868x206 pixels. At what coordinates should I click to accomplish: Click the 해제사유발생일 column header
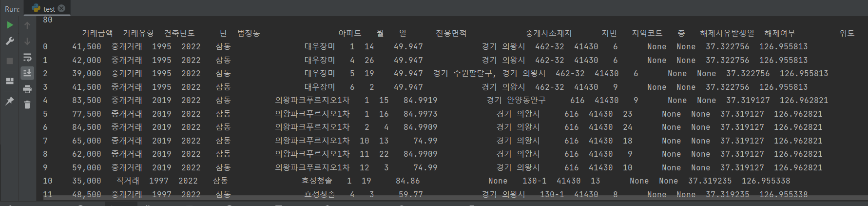tap(727, 33)
